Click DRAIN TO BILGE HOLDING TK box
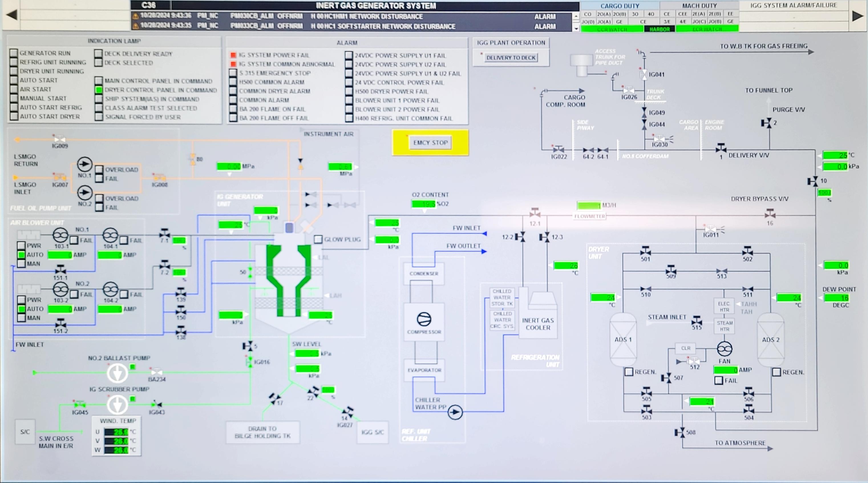 coord(262,432)
